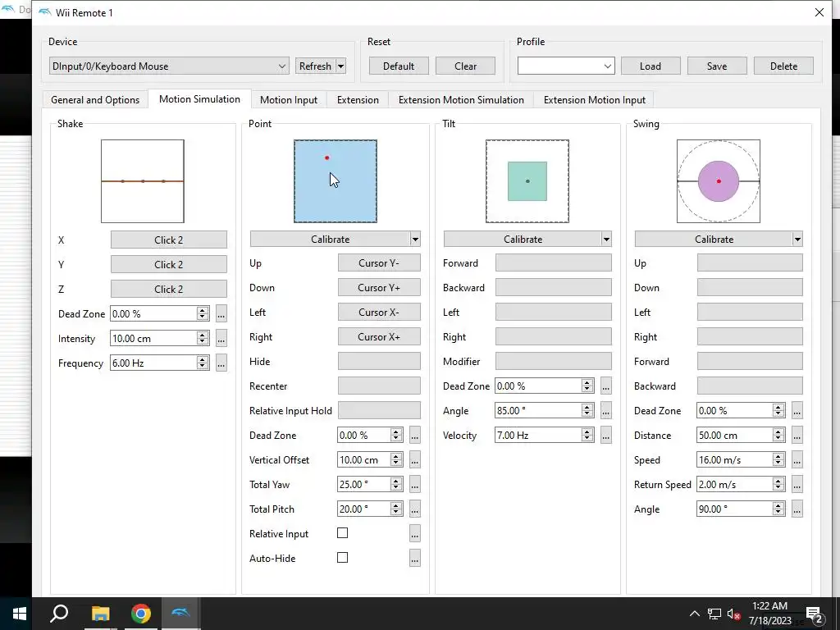This screenshot has width=840, height=630.
Task: Delete the selected profile
Action: (x=783, y=66)
